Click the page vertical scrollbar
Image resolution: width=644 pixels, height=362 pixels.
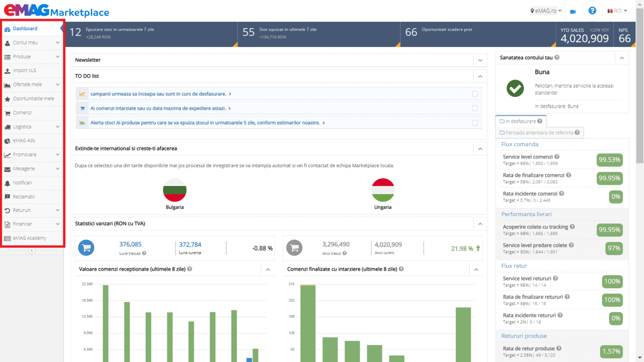point(640,121)
